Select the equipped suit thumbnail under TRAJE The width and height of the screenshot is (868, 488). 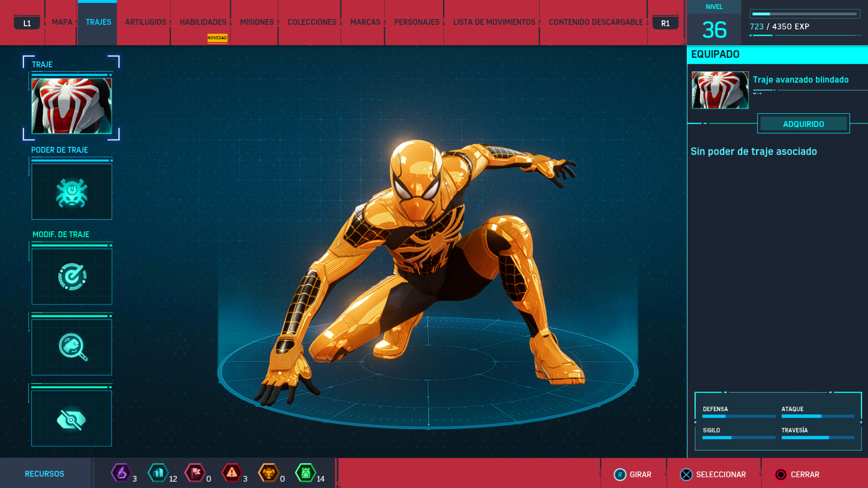click(x=71, y=106)
